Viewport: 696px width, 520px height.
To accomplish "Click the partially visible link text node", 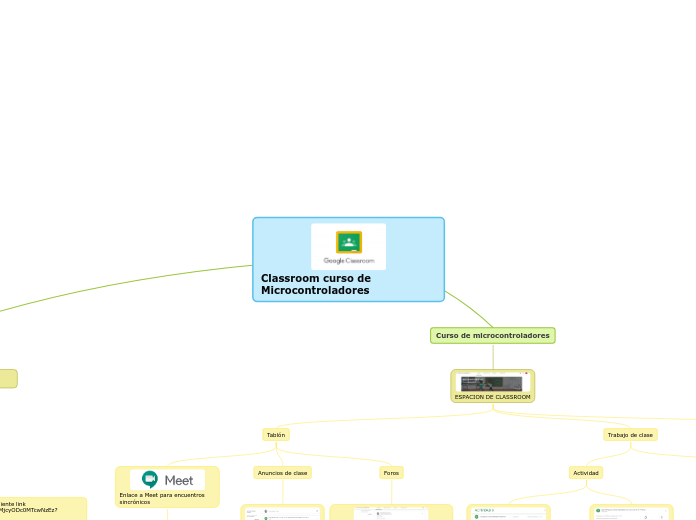I will point(43,508).
